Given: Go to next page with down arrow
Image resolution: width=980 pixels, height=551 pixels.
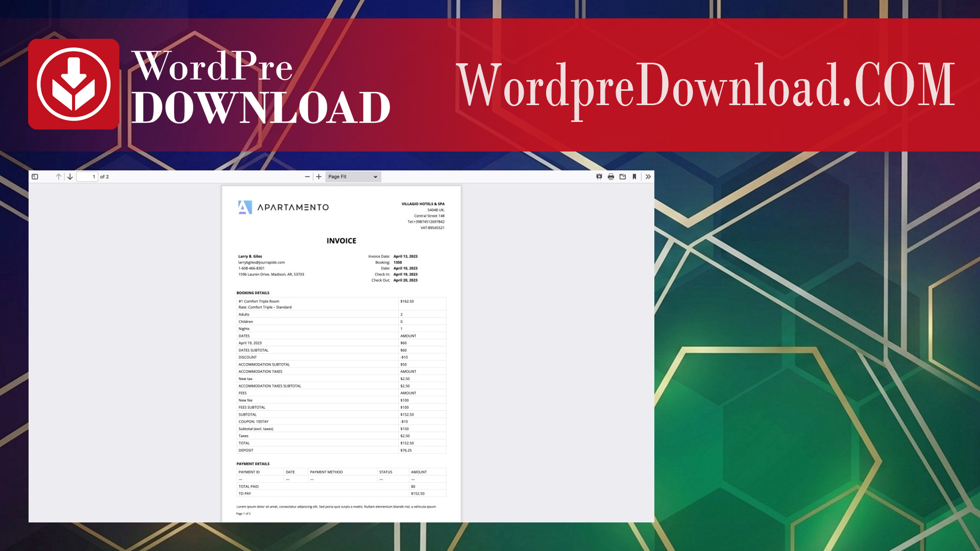Looking at the screenshot, I should click(x=70, y=177).
